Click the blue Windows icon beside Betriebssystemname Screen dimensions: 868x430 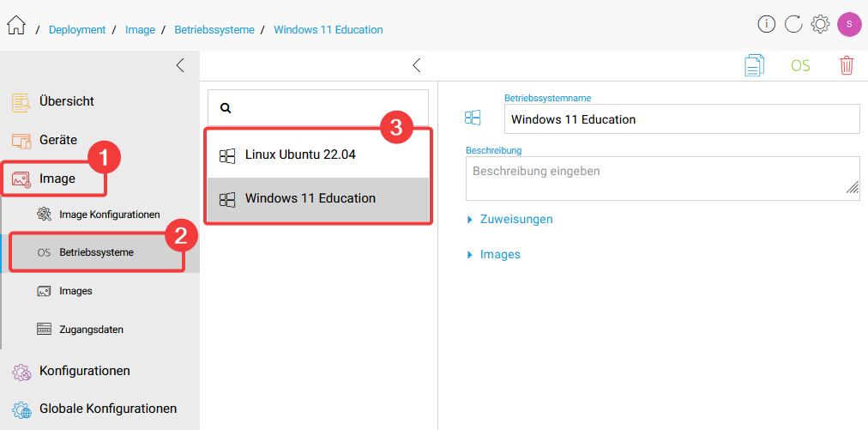(x=473, y=118)
